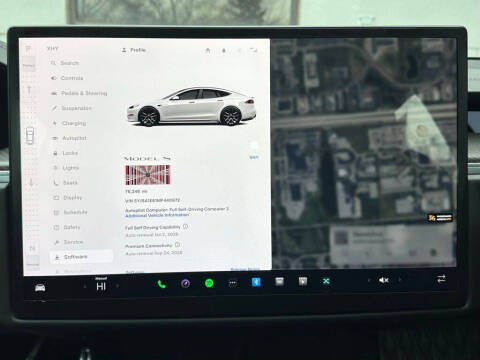Open the Spotify app
The image size is (480, 360).
[209, 283]
